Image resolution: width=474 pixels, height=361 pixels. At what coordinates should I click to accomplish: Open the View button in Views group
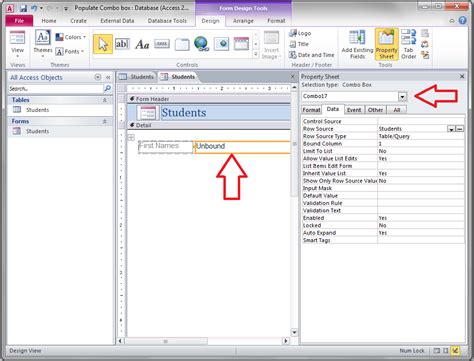click(17, 45)
